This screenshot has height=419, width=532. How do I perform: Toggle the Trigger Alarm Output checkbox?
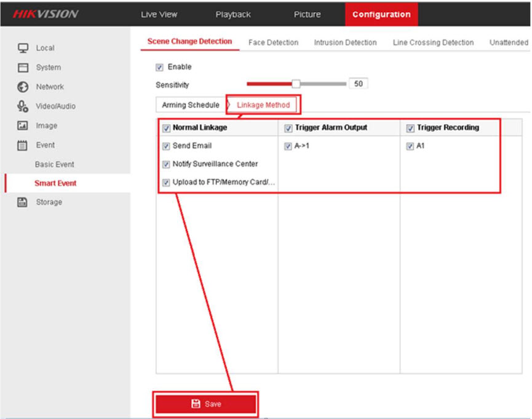click(x=288, y=128)
